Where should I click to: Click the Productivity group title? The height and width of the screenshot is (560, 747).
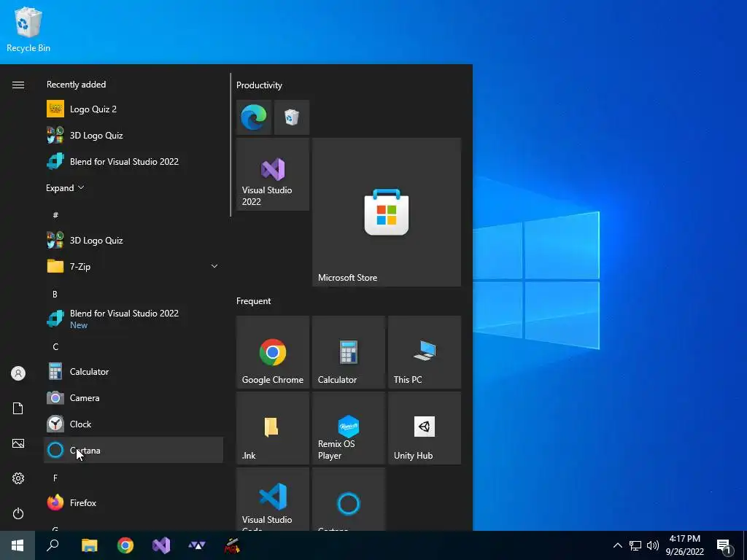(x=259, y=85)
